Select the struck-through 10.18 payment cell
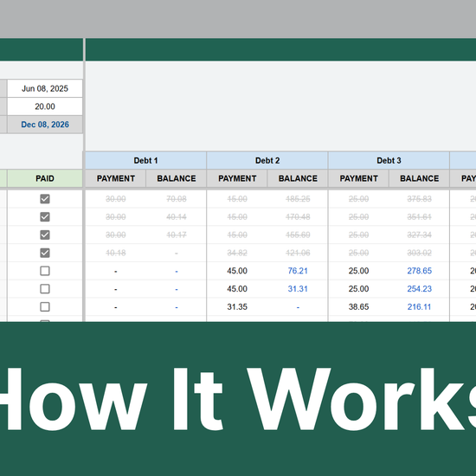476x476 pixels. (x=116, y=253)
